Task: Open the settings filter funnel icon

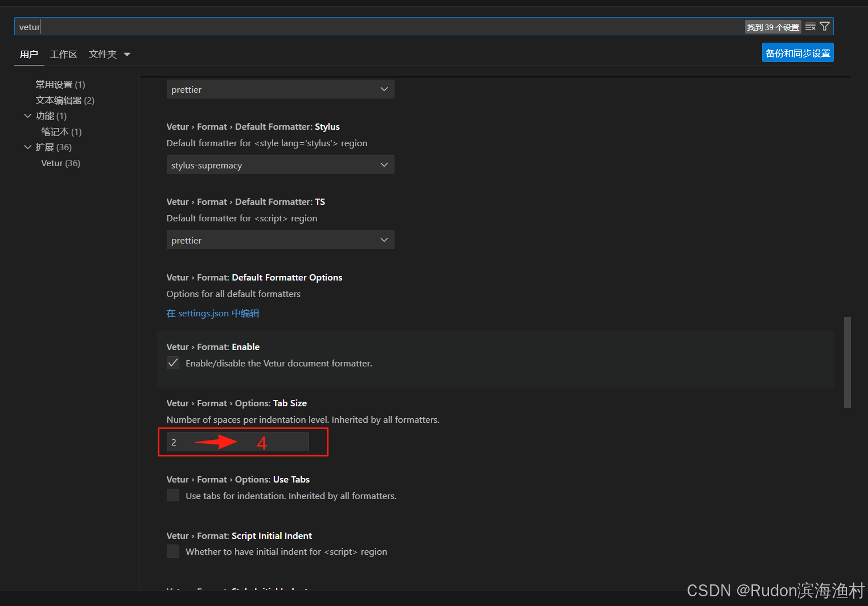Action: (x=825, y=27)
